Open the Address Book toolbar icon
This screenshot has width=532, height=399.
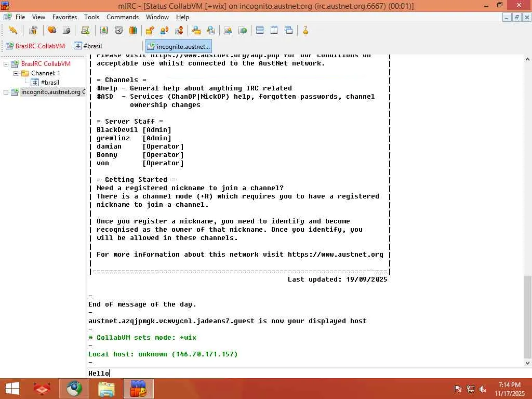[x=104, y=31]
